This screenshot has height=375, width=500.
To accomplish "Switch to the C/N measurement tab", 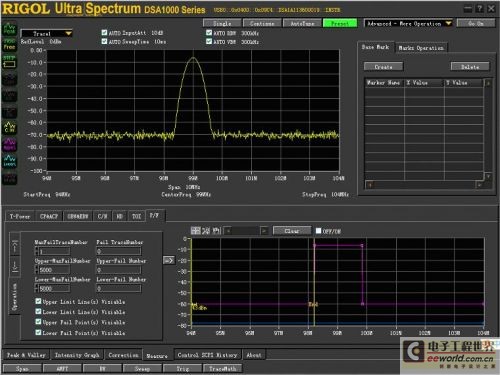I will pos(102,216).
